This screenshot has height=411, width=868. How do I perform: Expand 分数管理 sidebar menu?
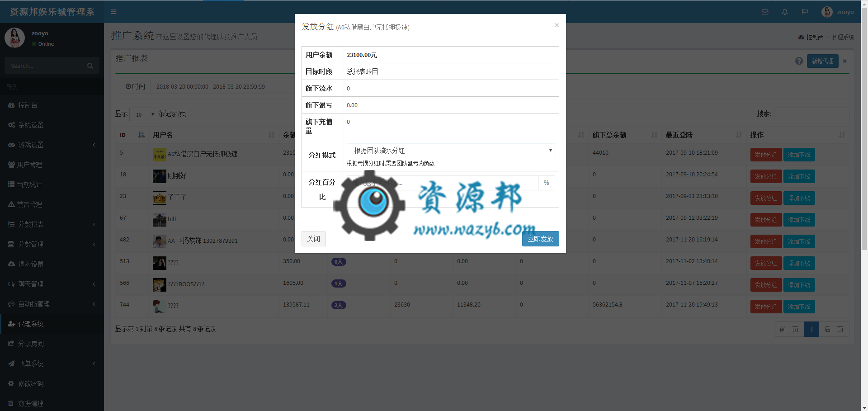[52, 244]
